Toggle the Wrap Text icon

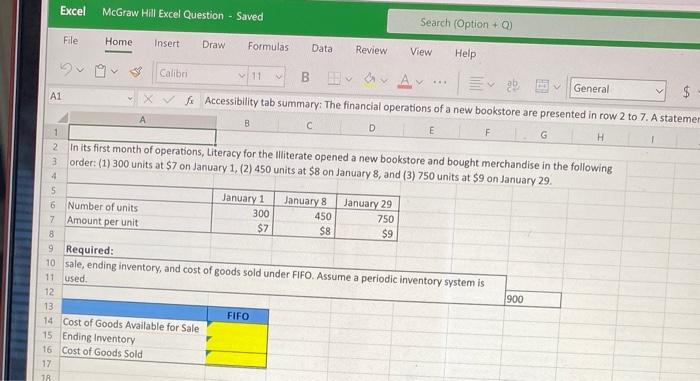point(513,85)
